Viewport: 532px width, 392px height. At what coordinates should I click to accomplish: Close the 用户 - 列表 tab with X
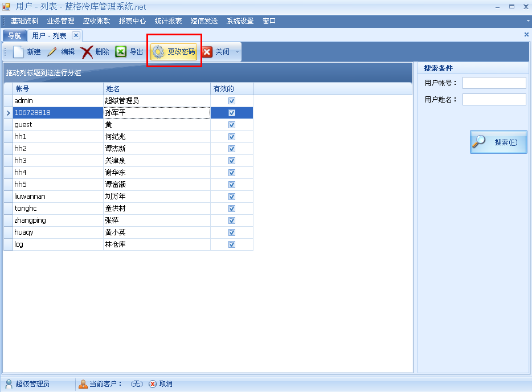(x=76, y=35)
